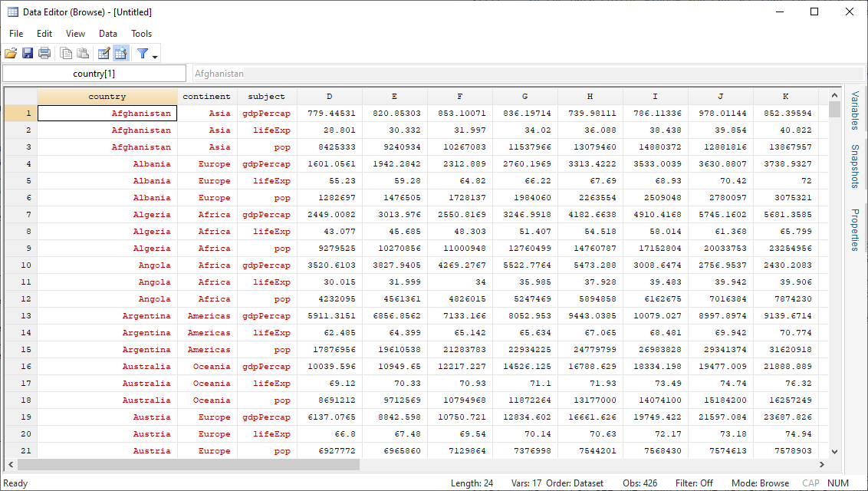Click the country[1] cell reference box

pyautogui.click(x=94, y=73)
